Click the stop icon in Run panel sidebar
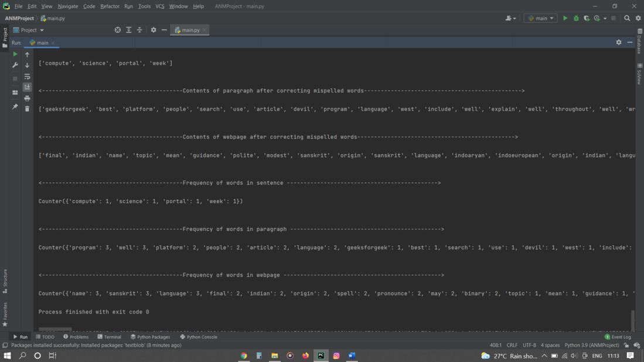This screenshot has height=362, width=644. coord(15,79)
